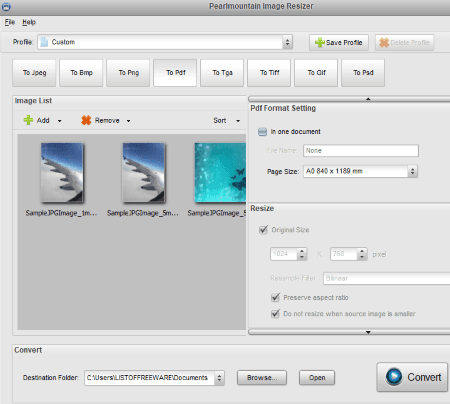Select the SampleJPGImage_1m thumbnail

click(x=62, y=173)
